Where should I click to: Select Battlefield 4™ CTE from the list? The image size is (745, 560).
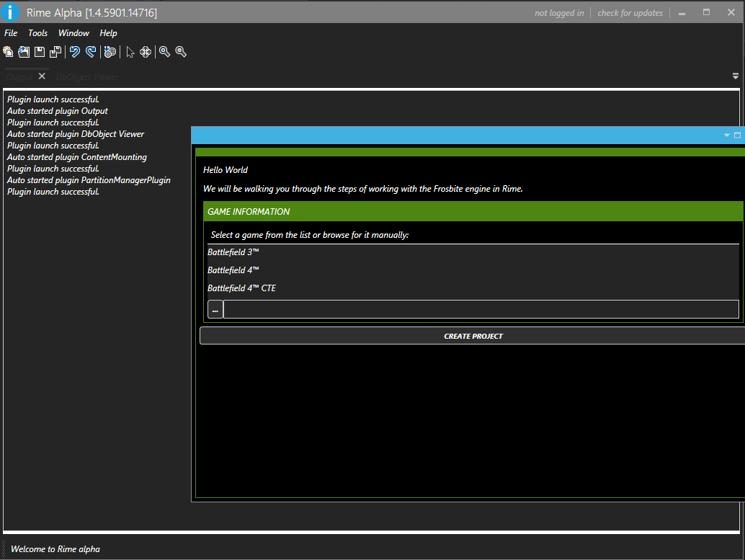(x=473, y=288)
